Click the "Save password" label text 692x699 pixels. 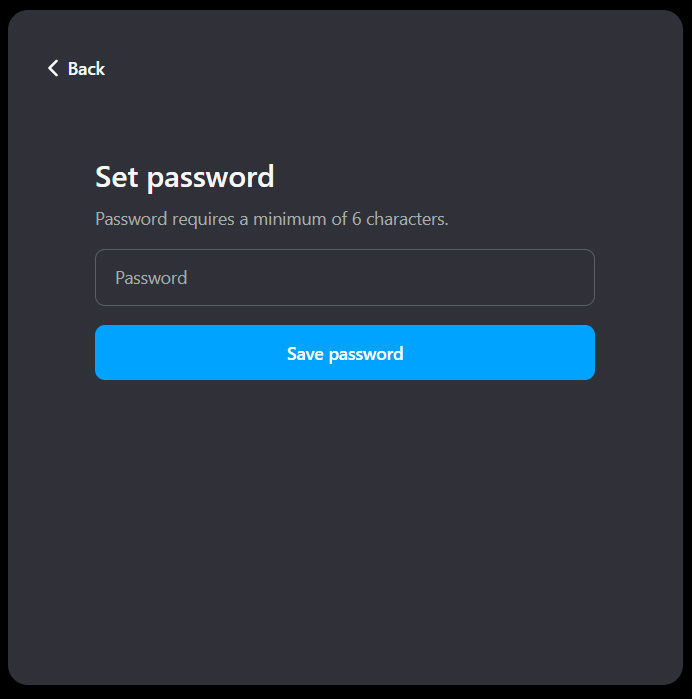pyautogui.click(x=344, y=353)
